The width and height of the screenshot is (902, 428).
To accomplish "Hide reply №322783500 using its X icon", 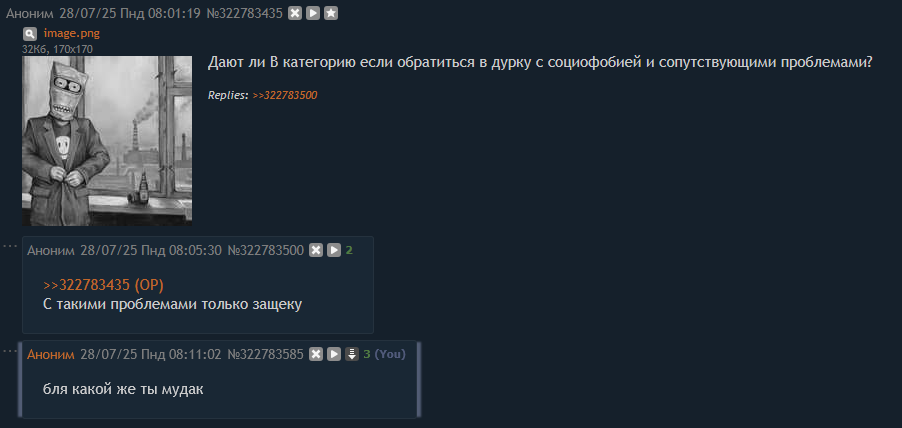I will [316, 250].
